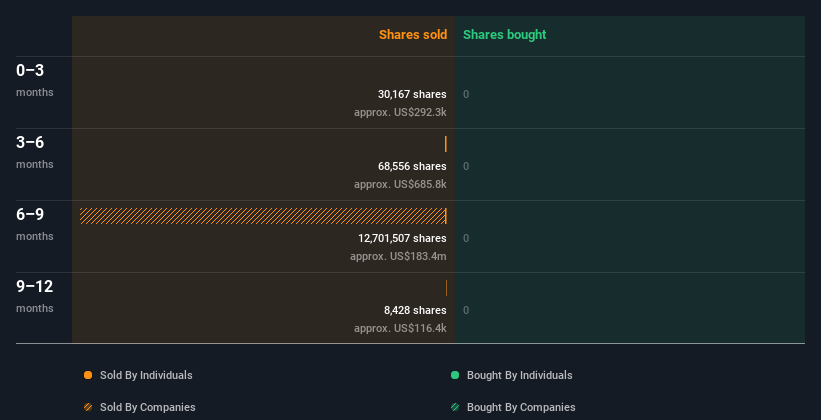This screenshot has width=821, height=420.
Task: Click the 0 bought value in 3–6 months row
Action: point(466,166)
